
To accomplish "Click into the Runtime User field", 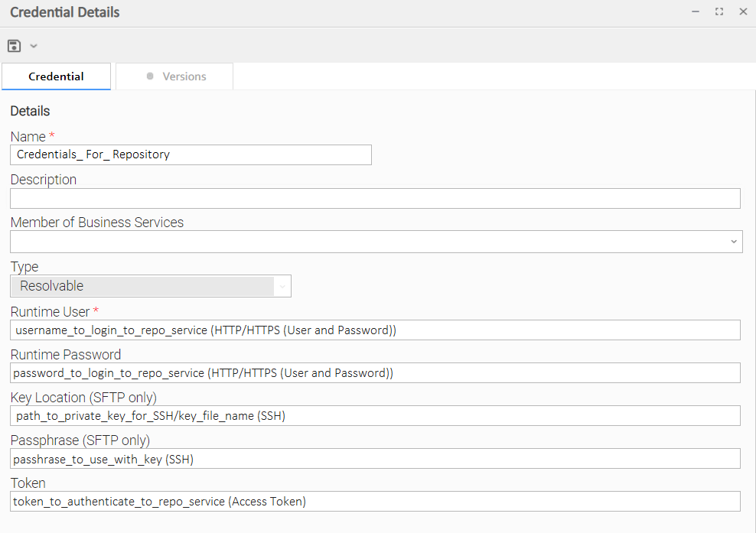I will [x=375, y=330].
